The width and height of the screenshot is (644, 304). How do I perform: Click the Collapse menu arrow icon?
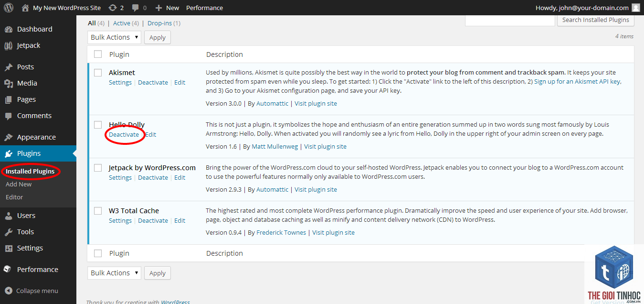coord(9,291)
